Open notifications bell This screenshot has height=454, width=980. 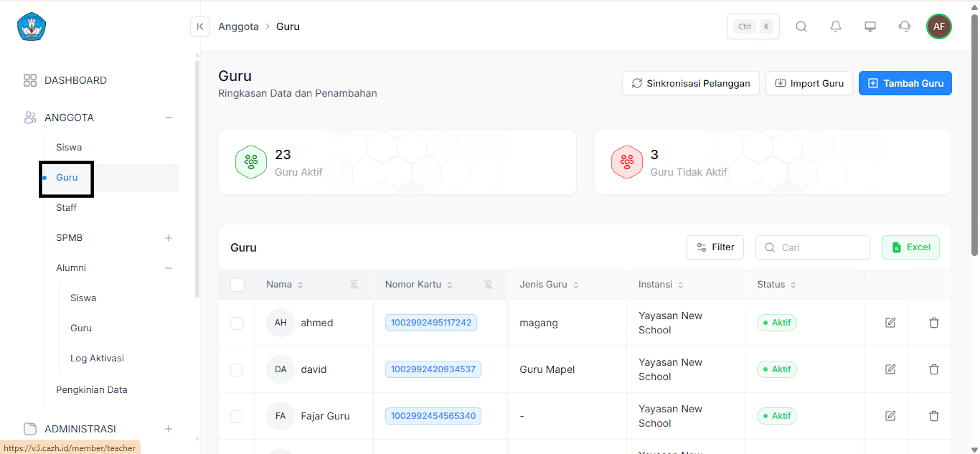(x=836, y=27)
